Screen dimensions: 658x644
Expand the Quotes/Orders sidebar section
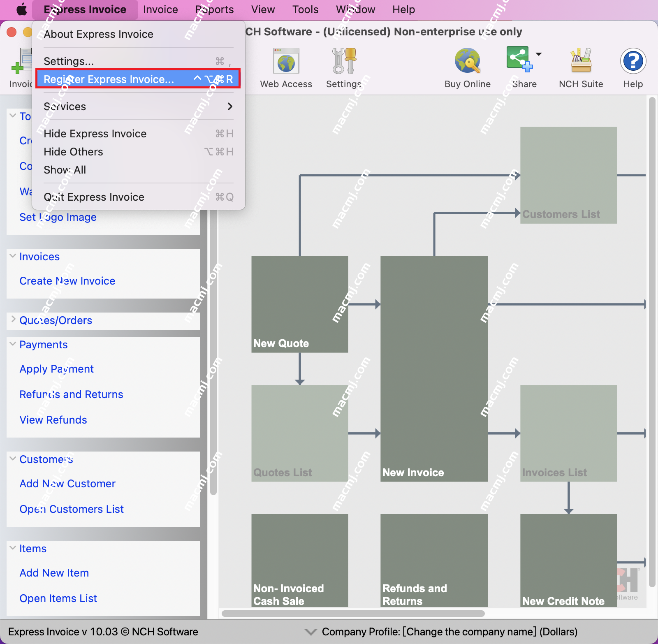[13, 320]
